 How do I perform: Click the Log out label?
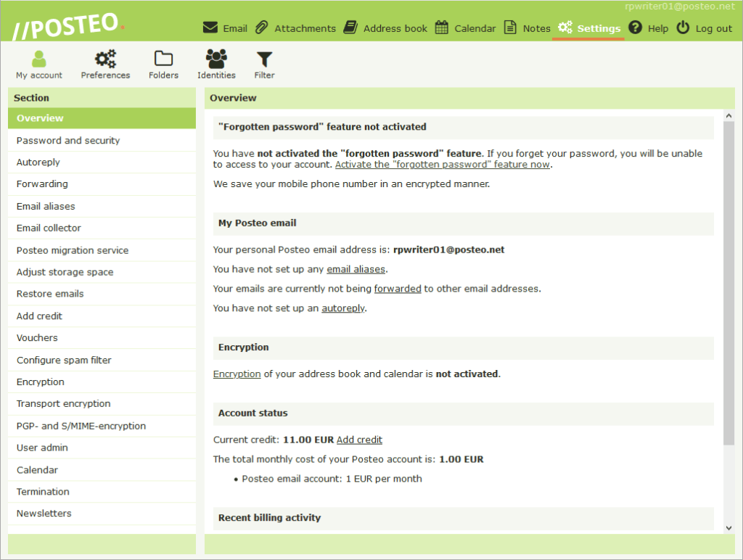(714, 28)
